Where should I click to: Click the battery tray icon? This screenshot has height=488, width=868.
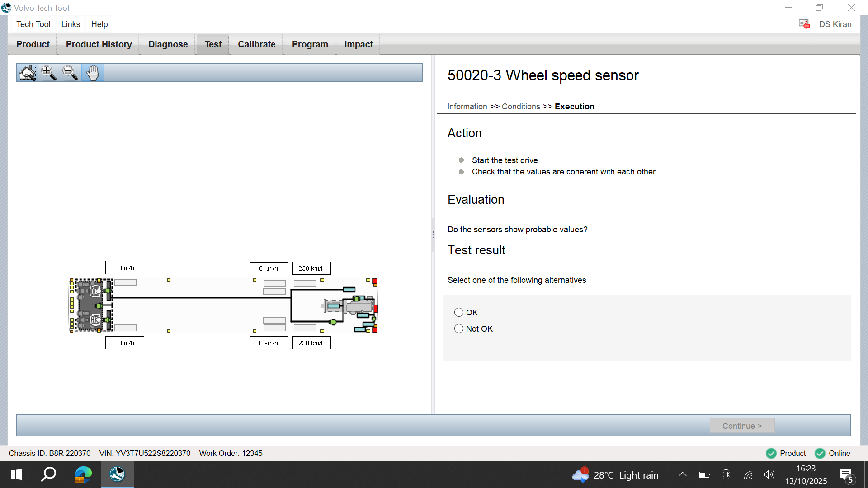point(704,474)
